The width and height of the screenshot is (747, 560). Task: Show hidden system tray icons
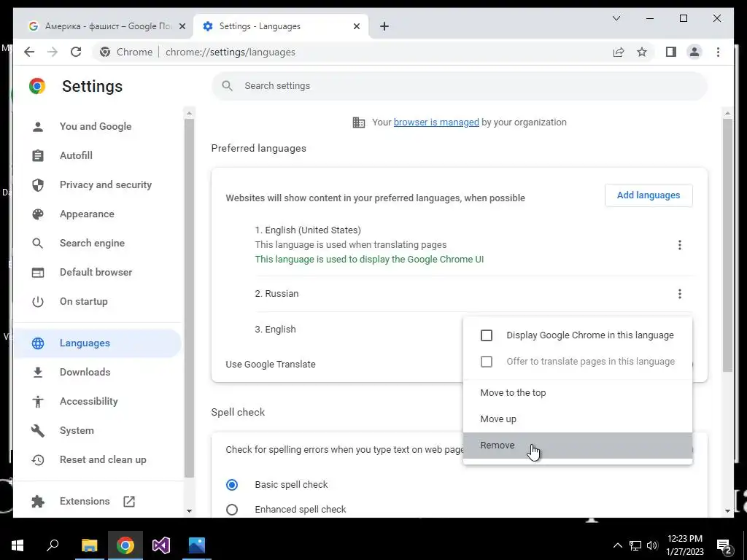(617, 545)
